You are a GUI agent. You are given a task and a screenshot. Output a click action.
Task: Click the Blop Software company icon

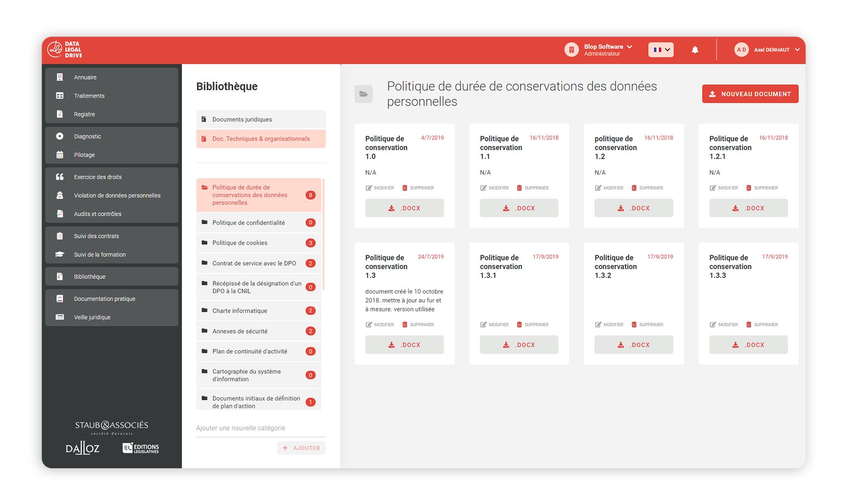(x=571, y=49)
